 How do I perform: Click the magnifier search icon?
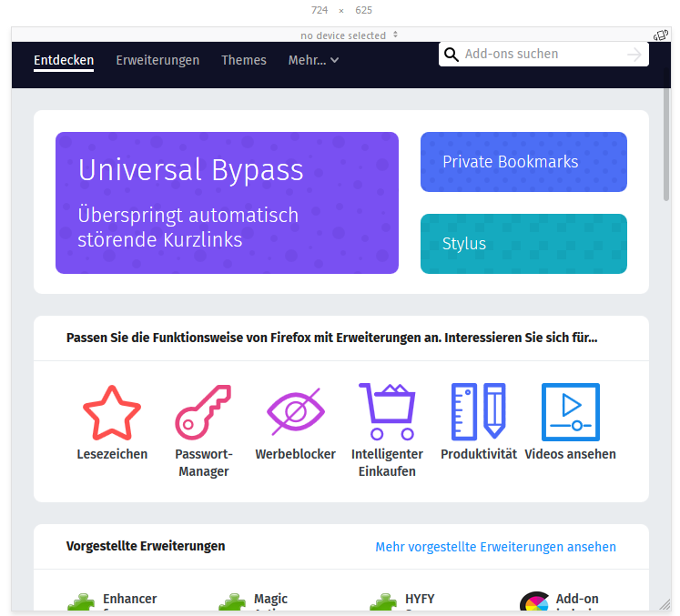[x=451, y=55]
